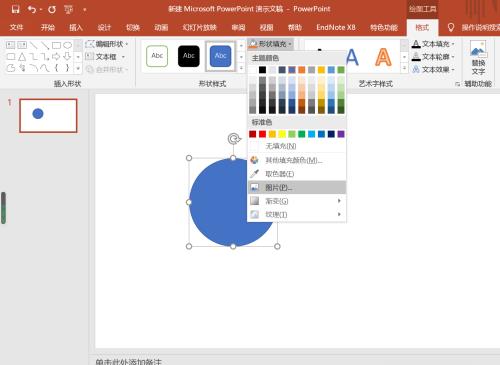Pick the green theme color swatch in top row

click(341, 70)
